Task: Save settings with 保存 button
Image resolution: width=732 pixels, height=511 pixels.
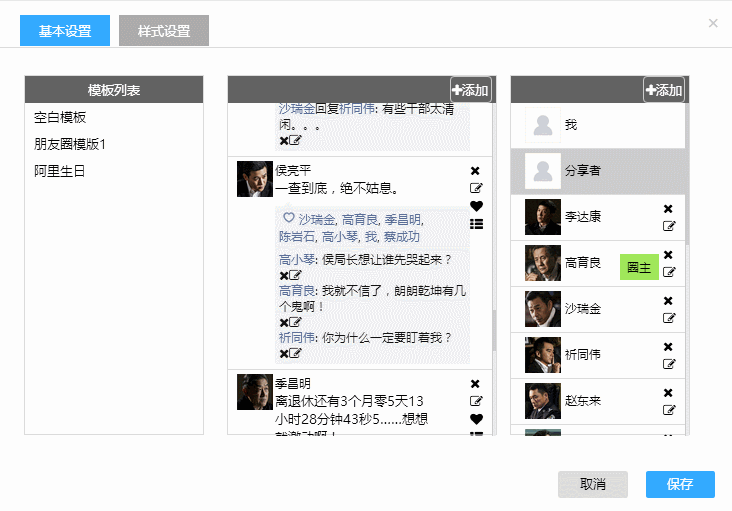Action: point(680,484)
